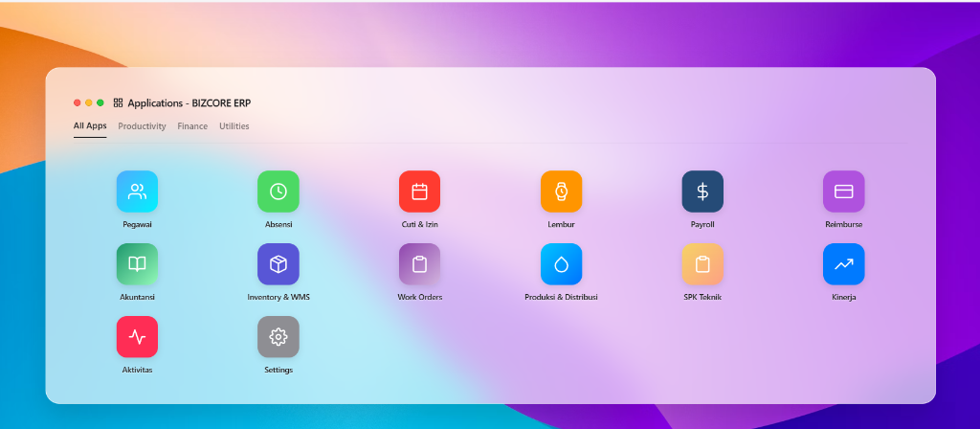The width and height of the screenshot is (980, 429).
Task: Select the All Apps tab
Action: pyautogui.click(x=90, y=125)
